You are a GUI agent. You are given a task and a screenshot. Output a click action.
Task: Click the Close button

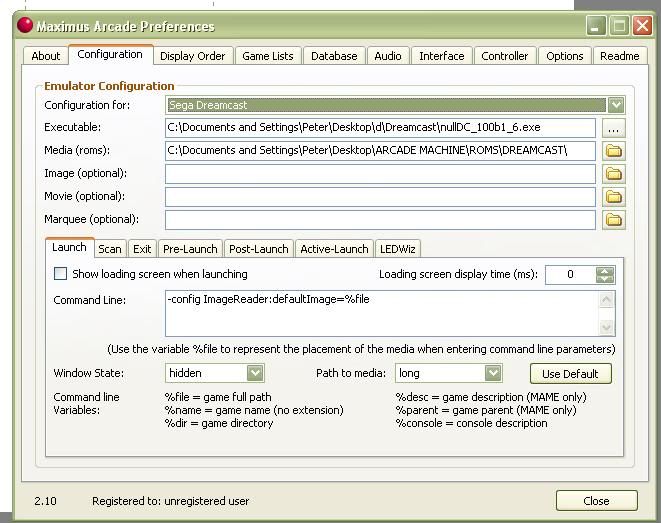pos(597,501)
